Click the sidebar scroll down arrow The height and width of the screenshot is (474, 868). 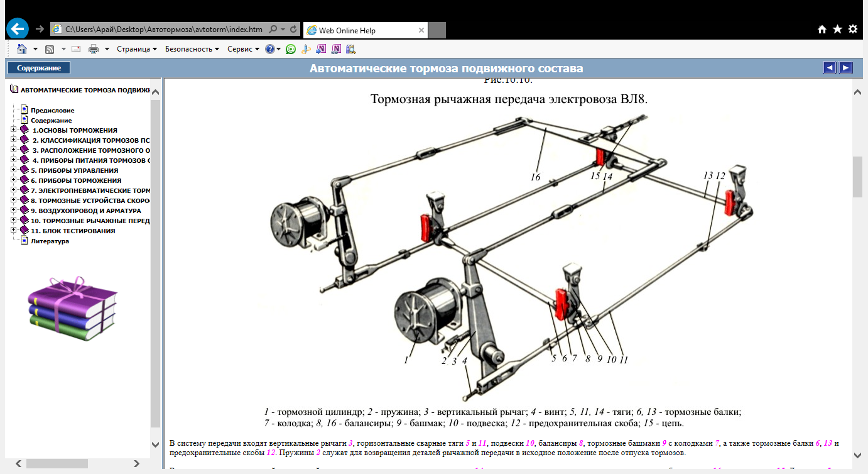(156, 444)
